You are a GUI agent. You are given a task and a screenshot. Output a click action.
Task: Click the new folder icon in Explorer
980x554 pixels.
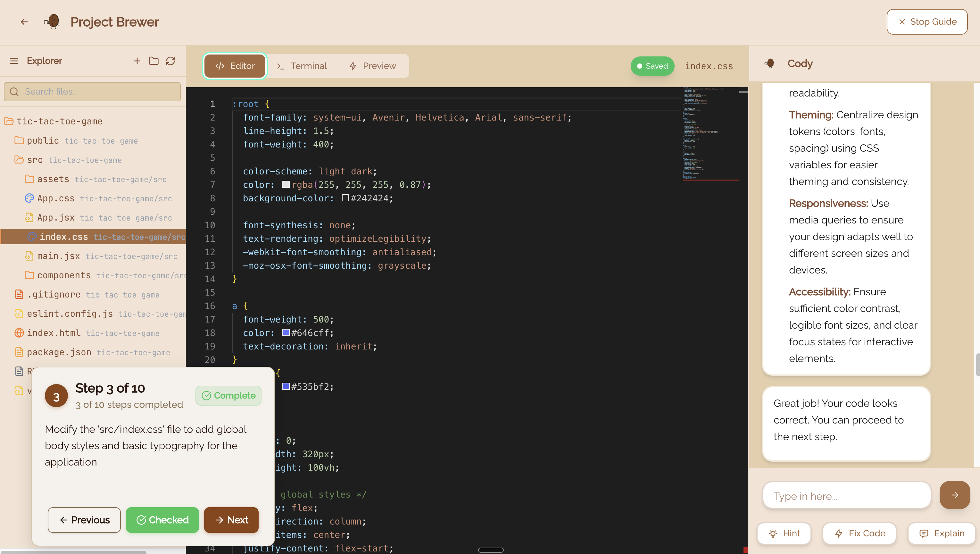coord(154,61)
